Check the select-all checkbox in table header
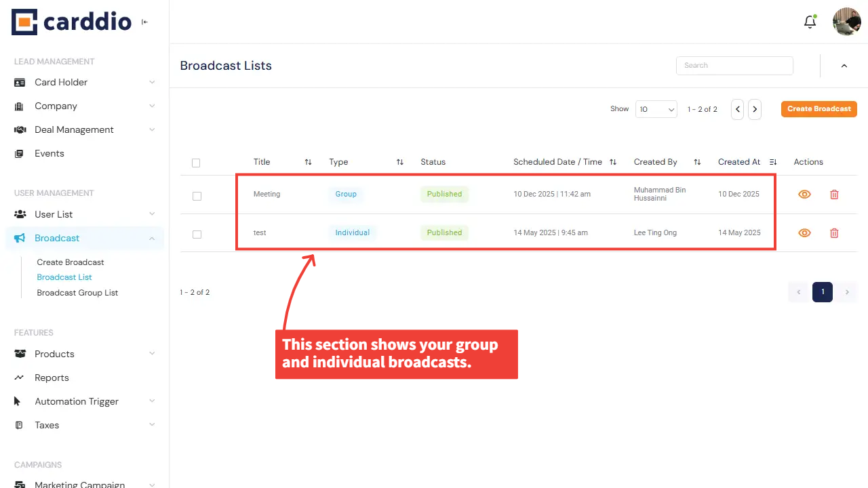The height and width of the screenshot is (488, 868). point(196,163)
